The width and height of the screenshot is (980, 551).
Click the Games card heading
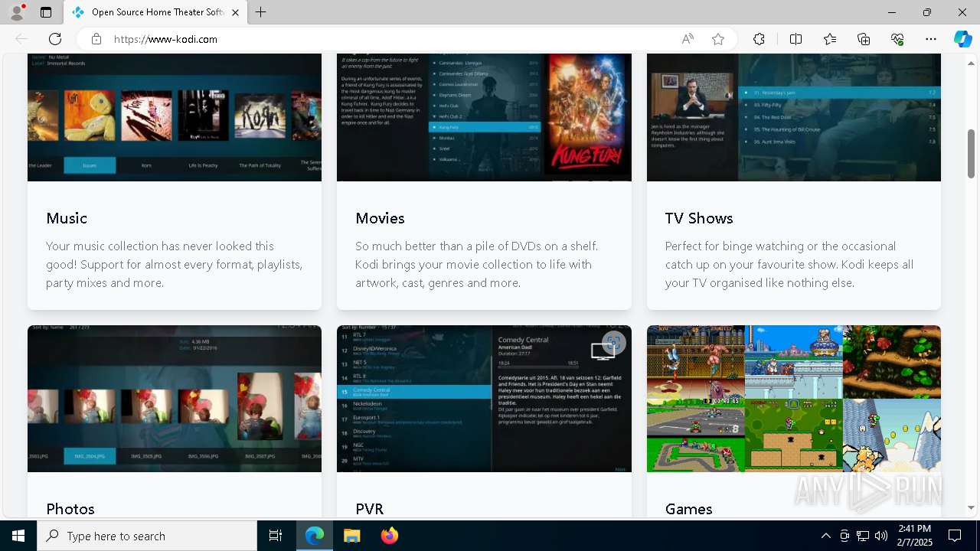click(689, 509)
